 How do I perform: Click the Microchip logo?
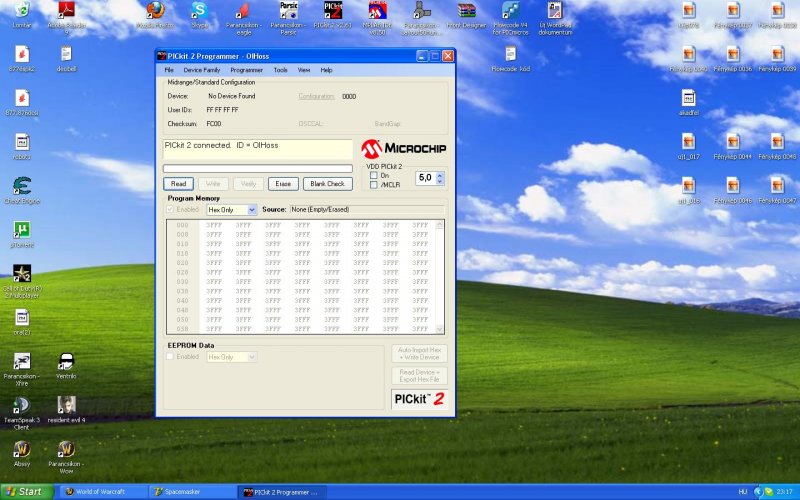click(x=404, y=148)
